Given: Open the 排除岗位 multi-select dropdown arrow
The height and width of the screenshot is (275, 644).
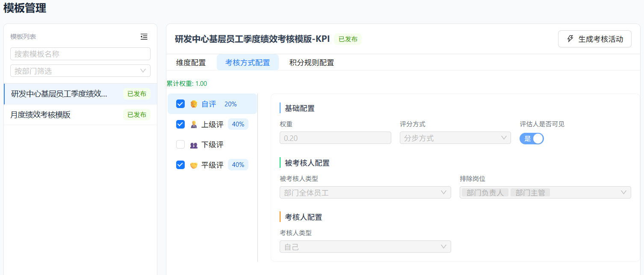Looking at the screenshot, I should coord(623,193).
